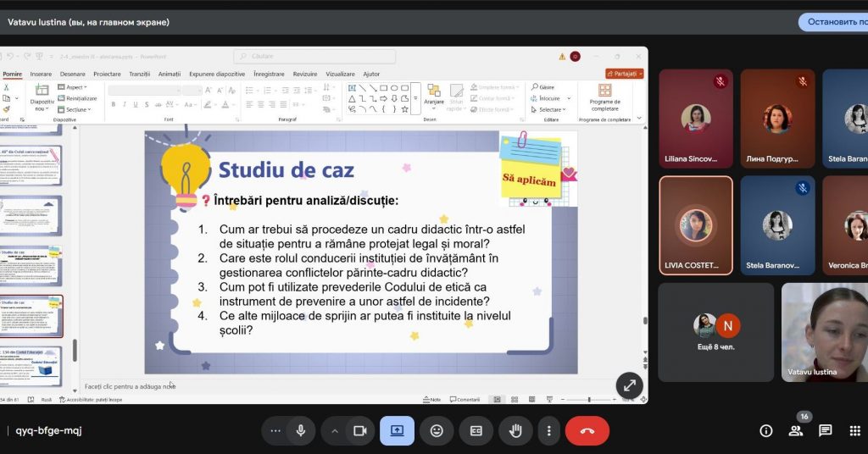Turn off the camera in the call bar

click(x=359, y=430)
